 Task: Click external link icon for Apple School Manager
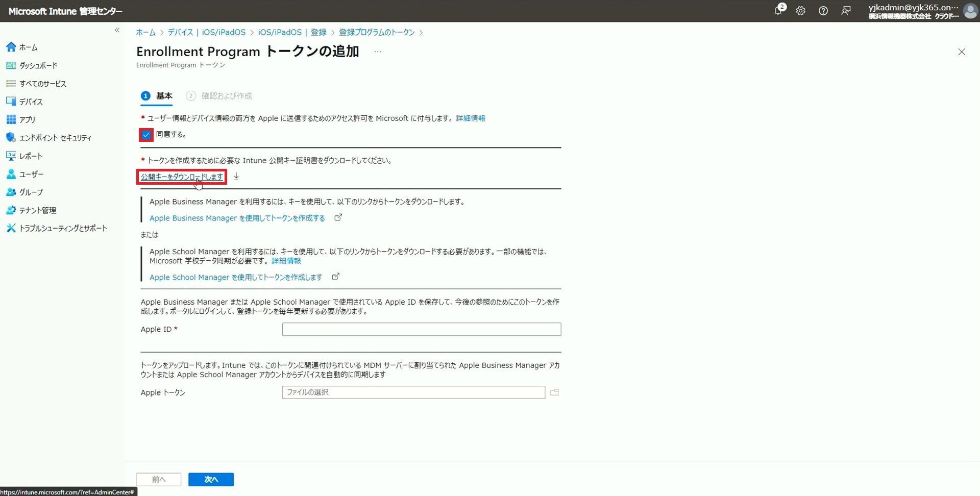click(x=335, y=277)
